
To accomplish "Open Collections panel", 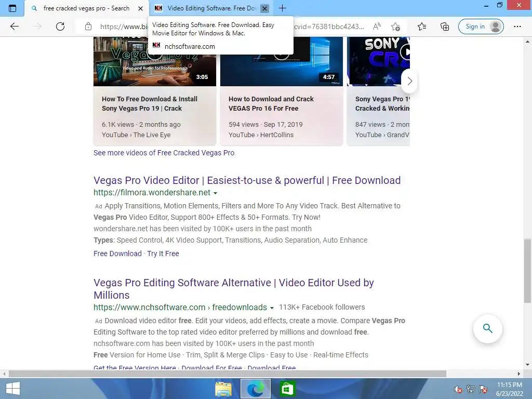I will click(445, 26).
